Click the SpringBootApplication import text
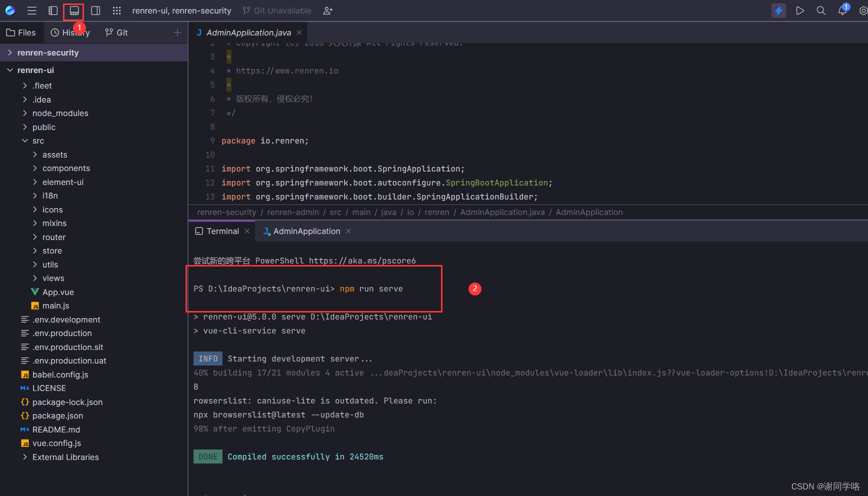The width and height of the screenshot is (868, 496). tap(496, 183)
